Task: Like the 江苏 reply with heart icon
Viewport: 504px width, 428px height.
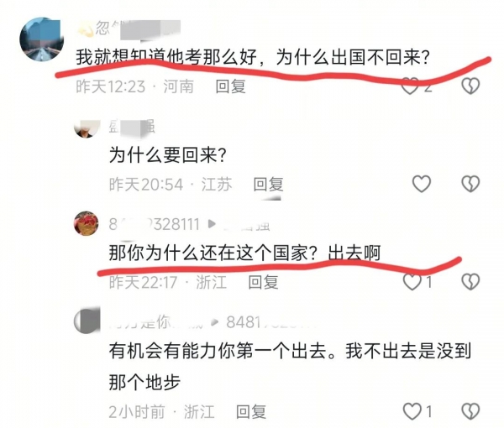Action: 422,184
